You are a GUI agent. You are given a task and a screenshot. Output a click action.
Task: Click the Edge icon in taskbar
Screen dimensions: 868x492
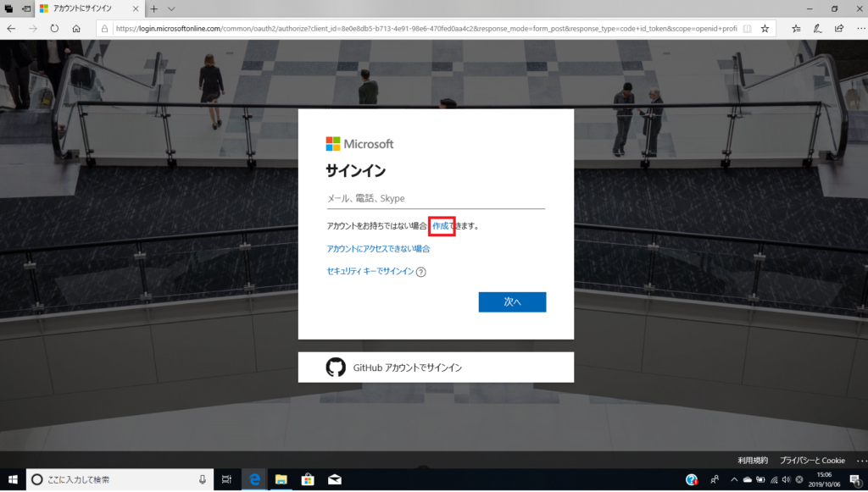pos(254,479)
